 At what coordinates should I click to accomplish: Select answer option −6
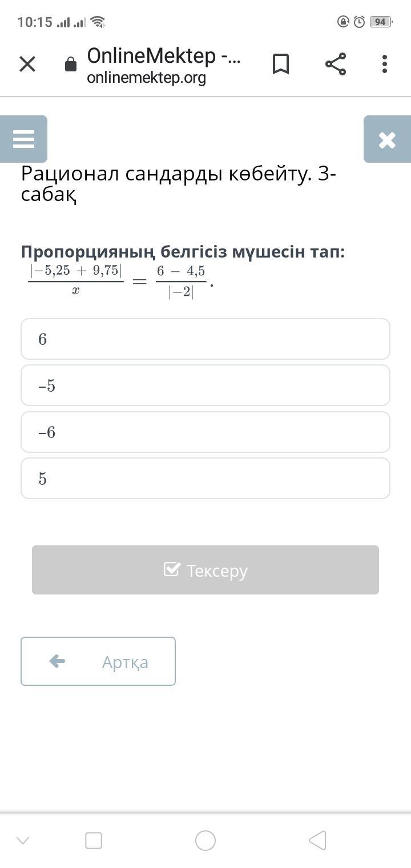tap(205, 432)
